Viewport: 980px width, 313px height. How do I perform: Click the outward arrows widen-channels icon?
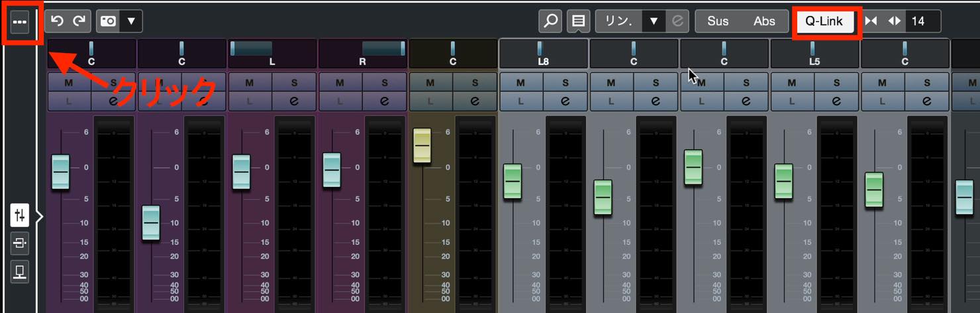[x=895, y=21]
